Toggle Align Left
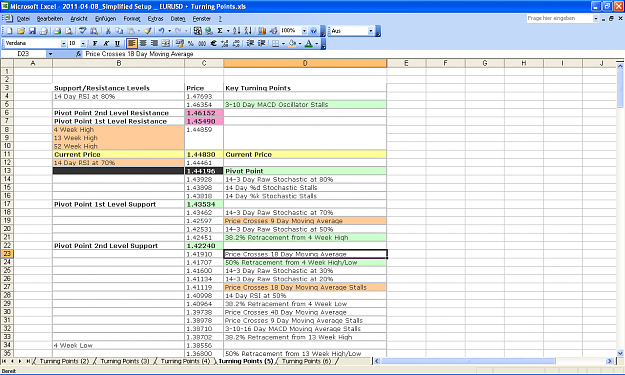 click(132, 43)
